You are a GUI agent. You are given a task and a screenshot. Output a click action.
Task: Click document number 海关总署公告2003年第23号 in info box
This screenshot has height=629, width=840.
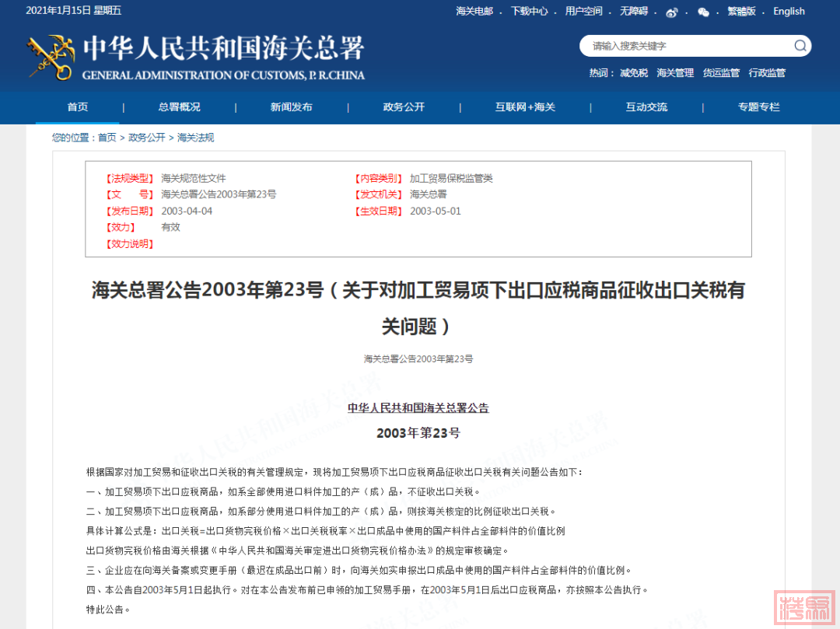pyautogui.click(x=219, y=194)
